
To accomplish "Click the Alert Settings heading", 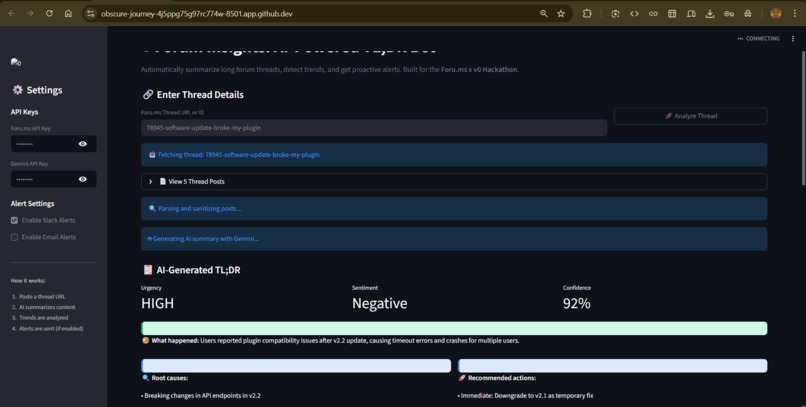I will point(32,204).
